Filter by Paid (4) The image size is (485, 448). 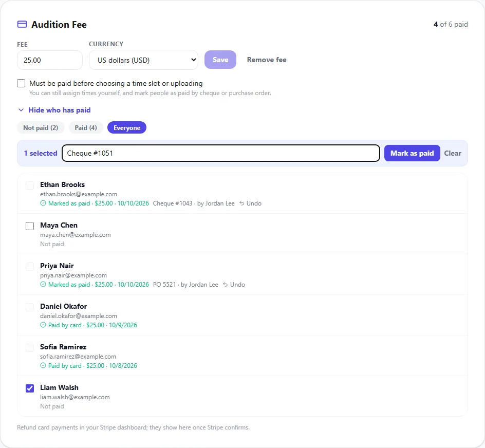tap(86, 127)
